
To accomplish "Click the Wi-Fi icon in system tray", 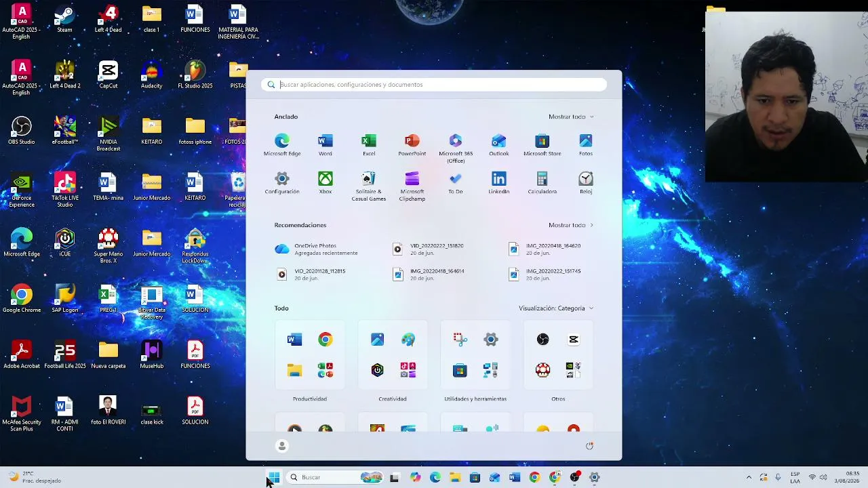I will pos(812,477).
